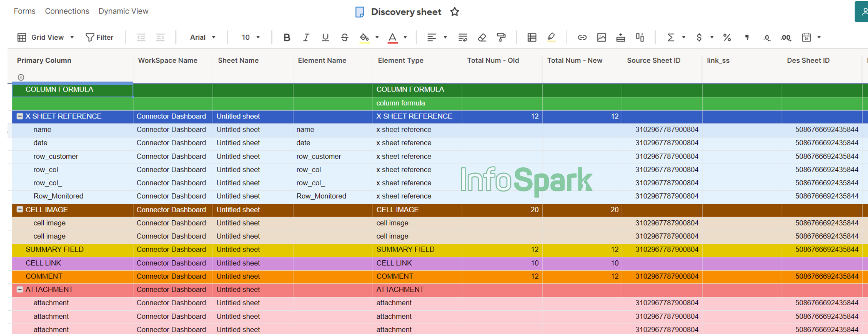This screenshot has width=868, height=334.
Task: Click the background fill color bucket
Action: (x=364, y=38)
